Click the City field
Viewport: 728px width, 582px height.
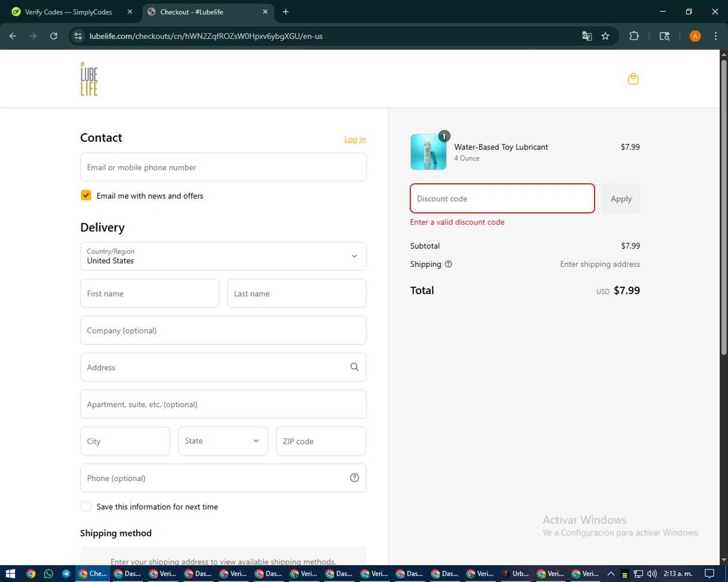pos(125,441)
